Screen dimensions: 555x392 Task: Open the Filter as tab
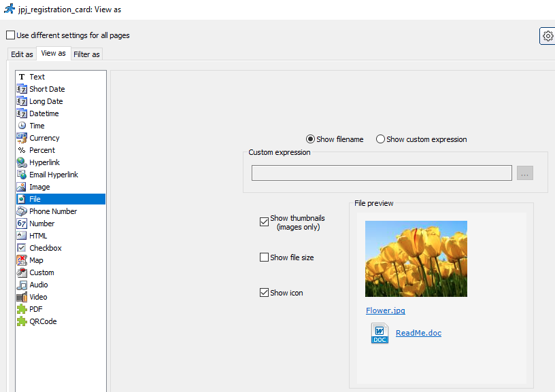[86, 54]
